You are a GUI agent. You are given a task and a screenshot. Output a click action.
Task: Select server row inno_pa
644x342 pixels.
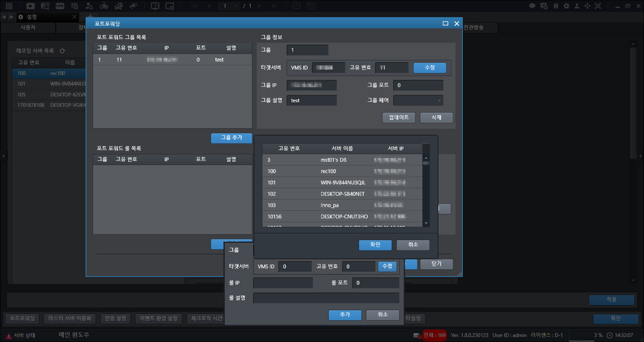tap(342, 205)
